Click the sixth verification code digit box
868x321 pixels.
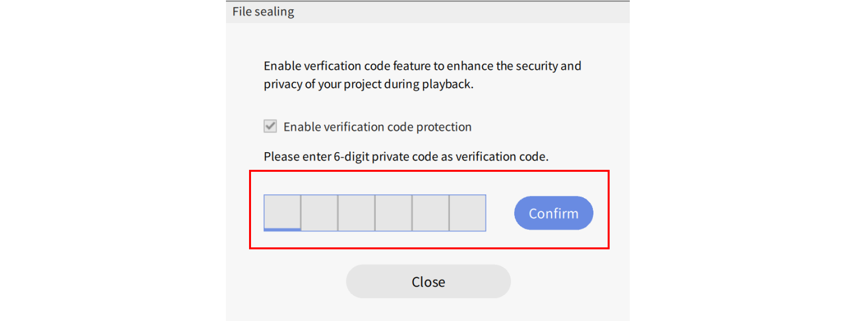click(468, 213)
